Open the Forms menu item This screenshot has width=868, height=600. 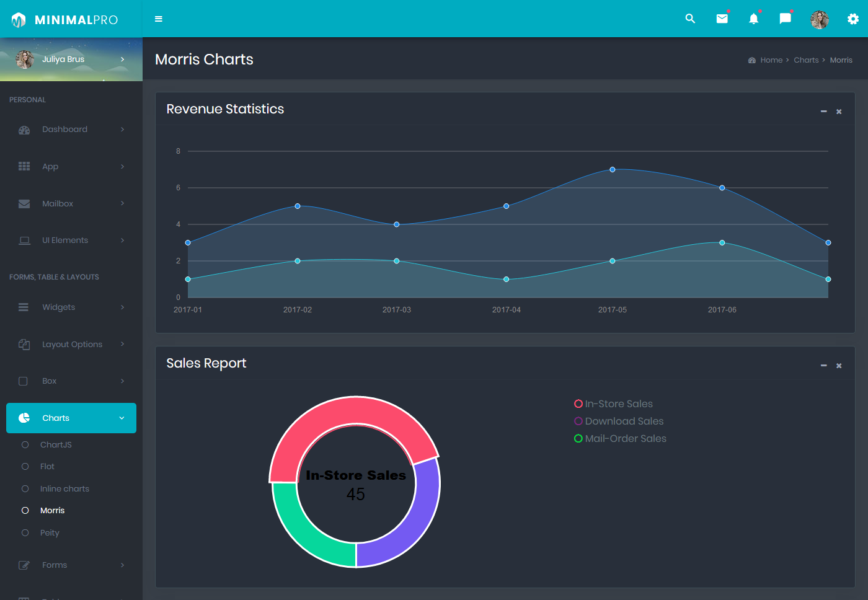point(71,565)
